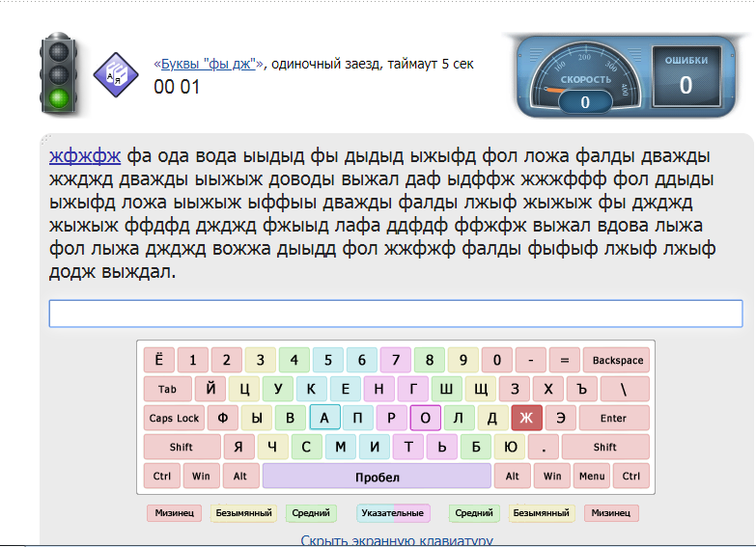Click the equals sign key
Screen dimensions: 756x547
[x=565, y=360]
